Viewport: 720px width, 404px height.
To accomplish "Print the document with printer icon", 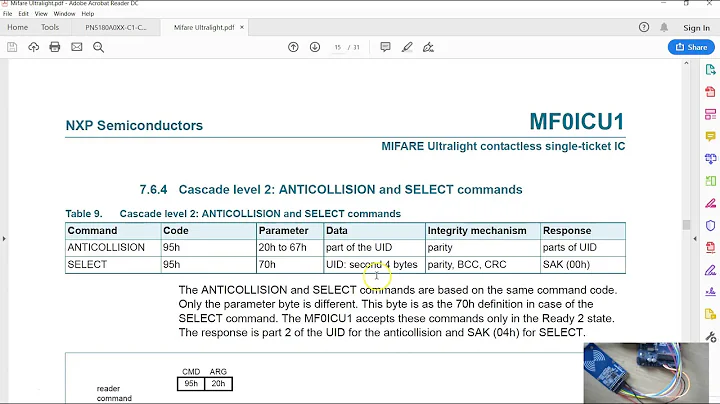I will pos(55,47).
